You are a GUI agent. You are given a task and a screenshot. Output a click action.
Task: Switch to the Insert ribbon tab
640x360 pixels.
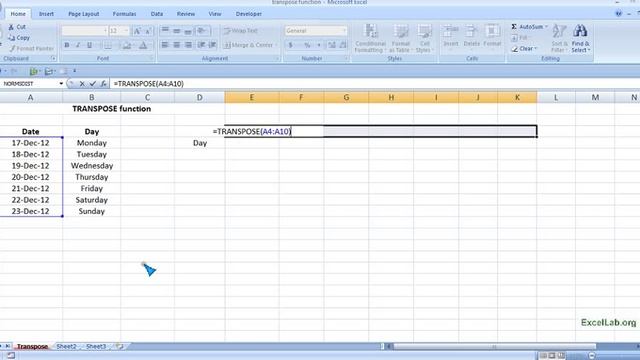point(46,14)
